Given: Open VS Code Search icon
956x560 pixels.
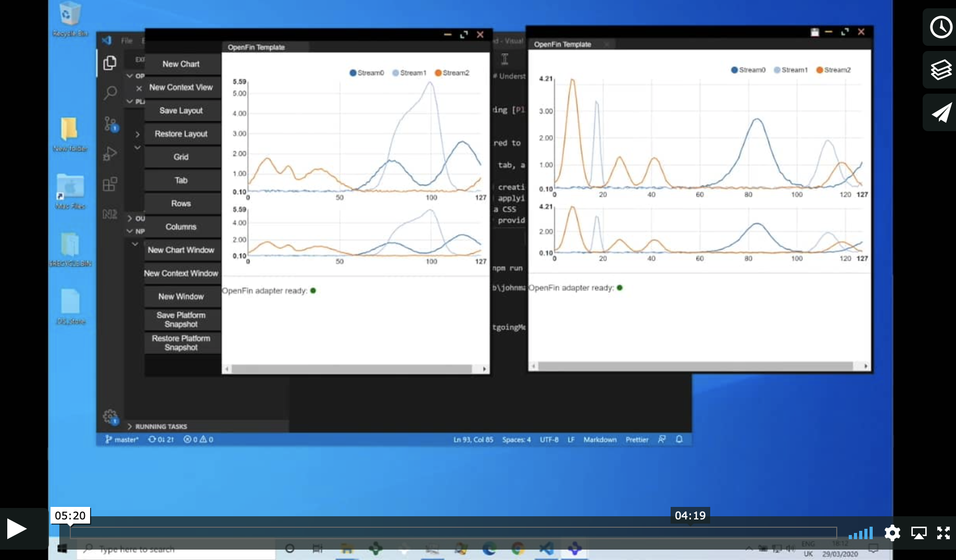Looking at the screenshot, I should tap(109, 93).
